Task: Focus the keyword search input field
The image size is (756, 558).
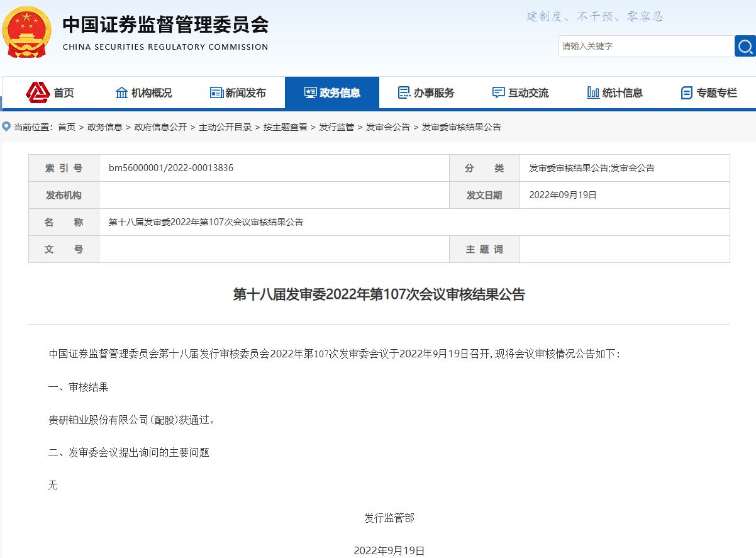Action: pos(647,46)
